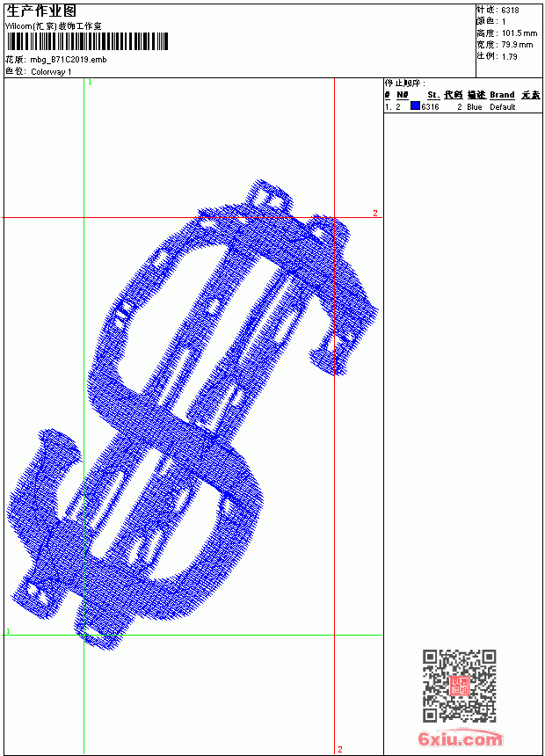Click the Colorway 1 label
Image resolution: width=545 pixels, height=756 pixels.
point(51,72)
